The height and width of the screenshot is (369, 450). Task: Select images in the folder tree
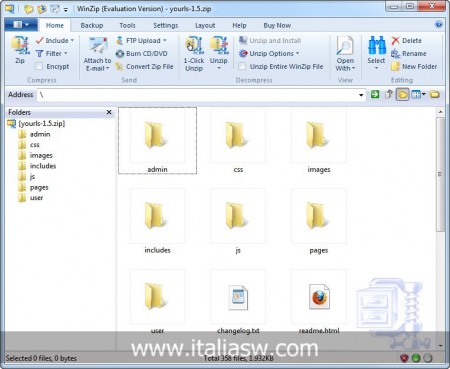tap(35, 156)
